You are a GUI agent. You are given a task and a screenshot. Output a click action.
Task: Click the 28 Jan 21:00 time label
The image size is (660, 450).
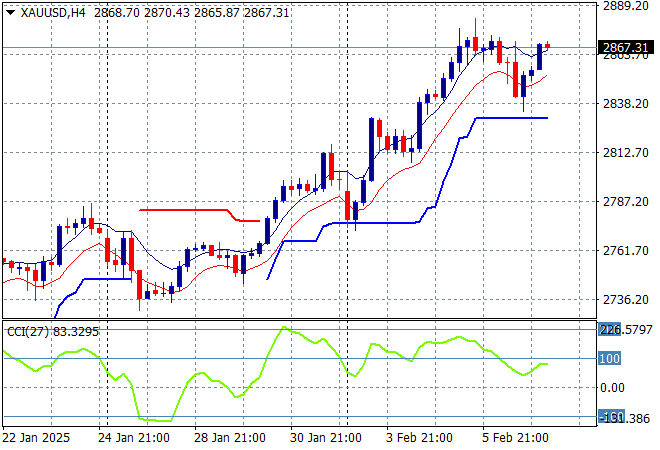click(x=230, y=438)
